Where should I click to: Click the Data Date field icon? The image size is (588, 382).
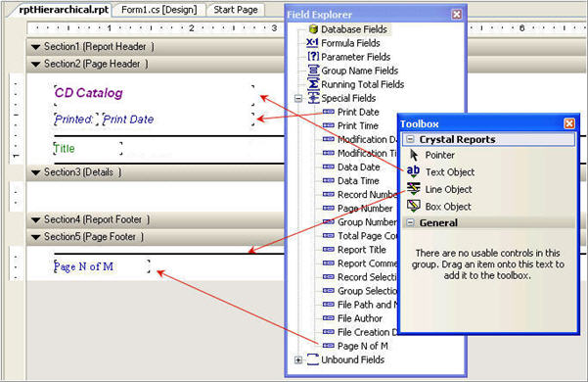coord(329,167)
